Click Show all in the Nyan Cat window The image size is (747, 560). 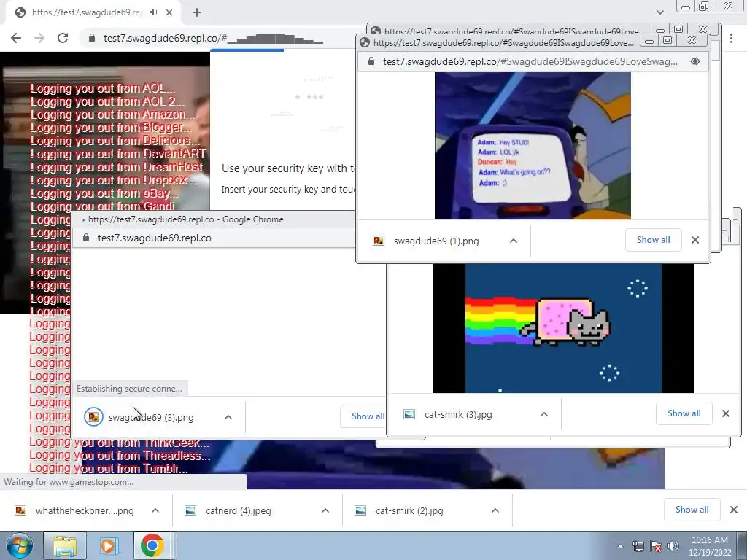point(684,413)
